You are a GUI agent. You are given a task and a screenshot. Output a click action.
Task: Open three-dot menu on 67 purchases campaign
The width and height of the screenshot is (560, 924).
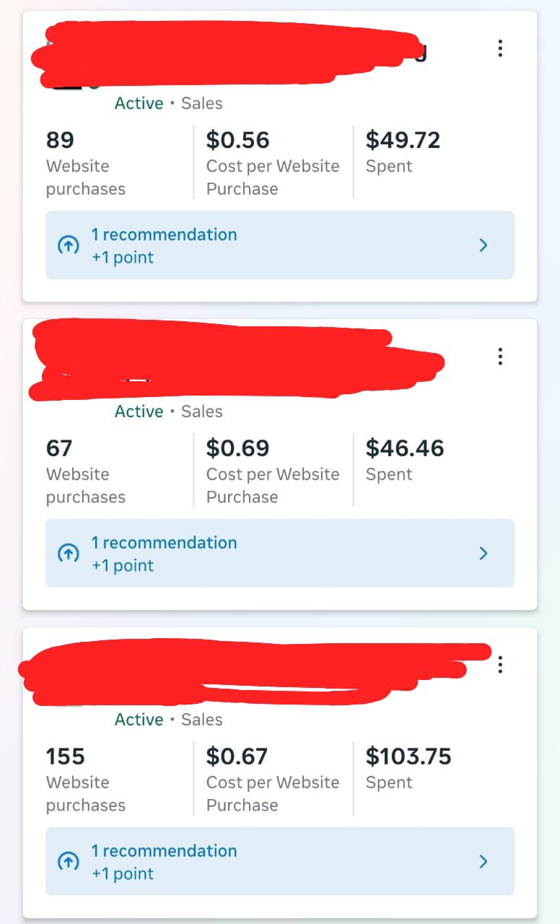(x=500, y=357)
